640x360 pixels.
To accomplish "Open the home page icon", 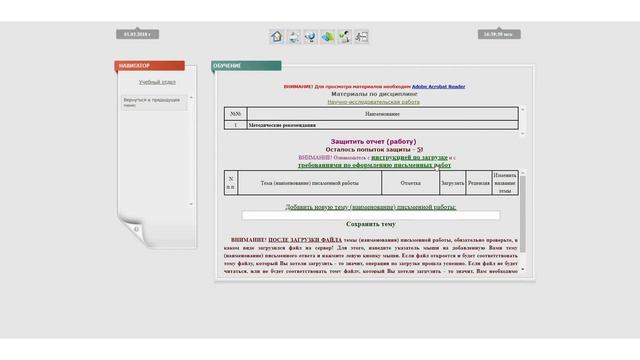I will (277, 37).
